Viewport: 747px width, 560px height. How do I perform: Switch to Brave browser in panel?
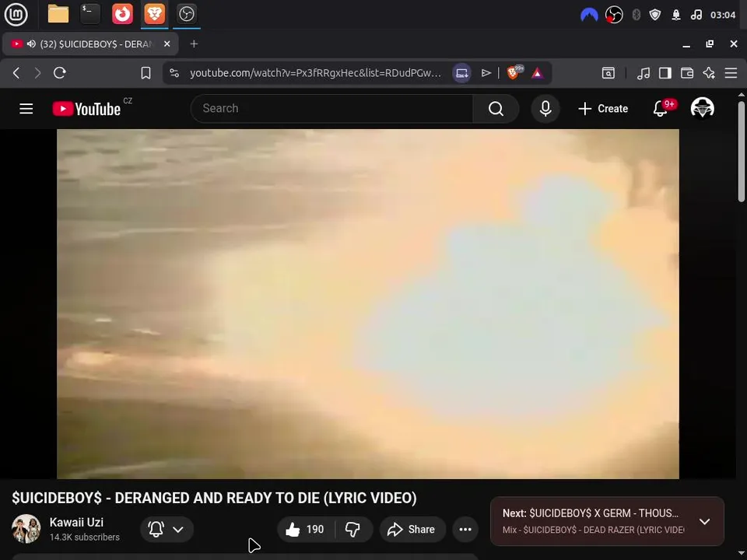click(154, 14)
